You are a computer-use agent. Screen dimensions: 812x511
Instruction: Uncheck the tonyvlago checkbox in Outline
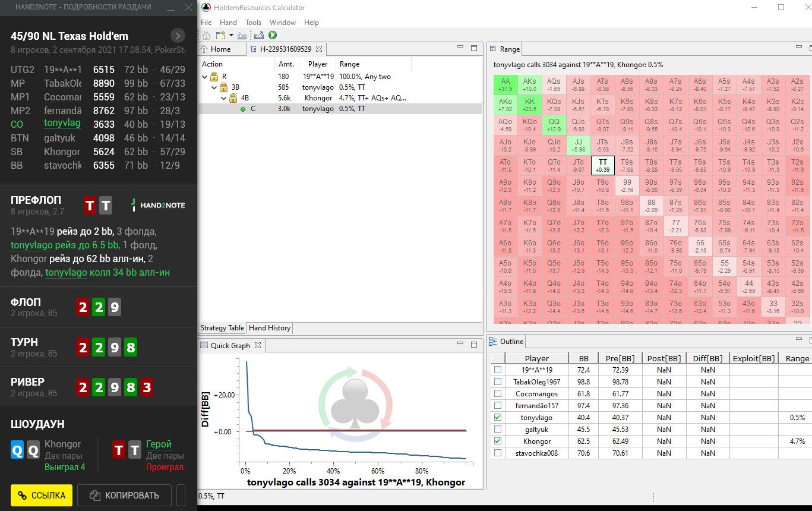pyautogui.click(x=497, y=418)
